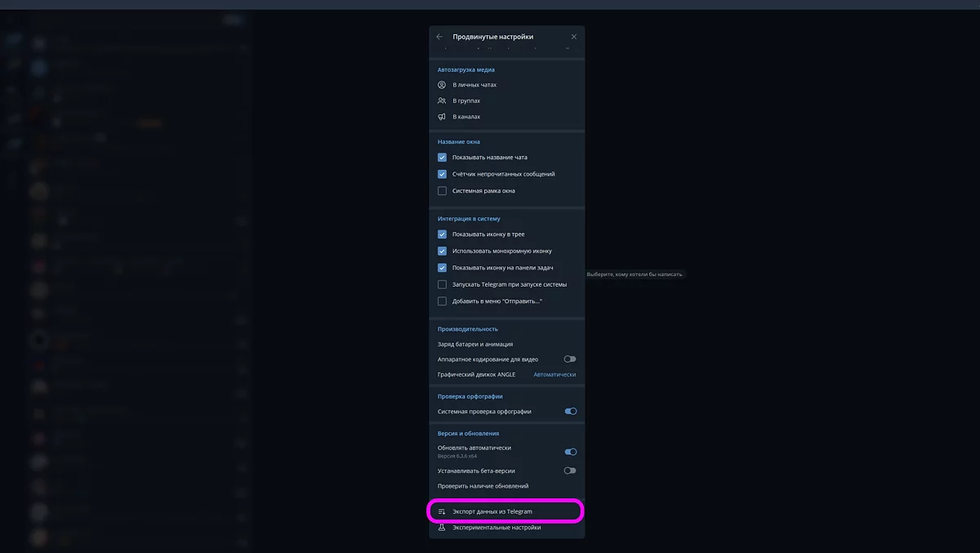Open Заряд батареи и анимация settings
980x553 pixels.
point(482,344)
